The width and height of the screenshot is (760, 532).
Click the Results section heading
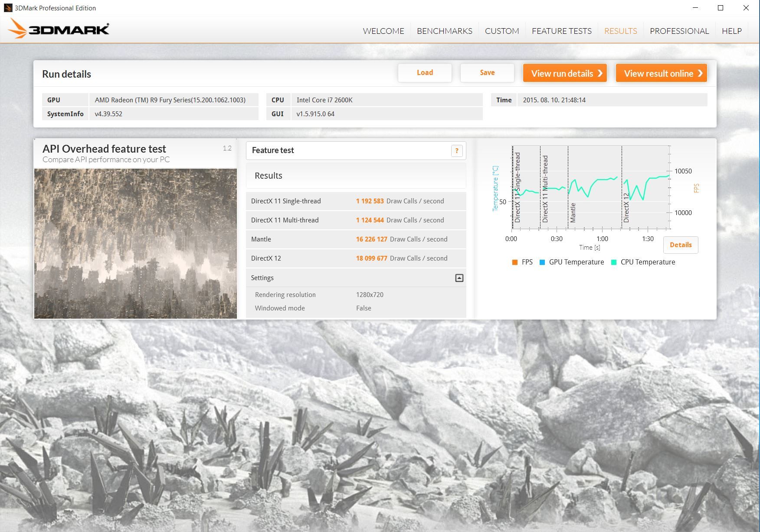[x=269, y=176]
